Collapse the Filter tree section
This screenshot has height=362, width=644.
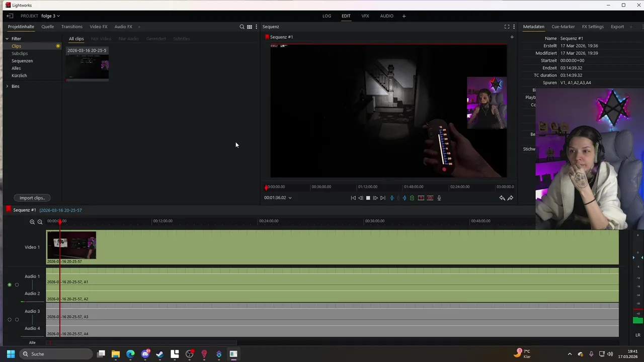point(7,39)
